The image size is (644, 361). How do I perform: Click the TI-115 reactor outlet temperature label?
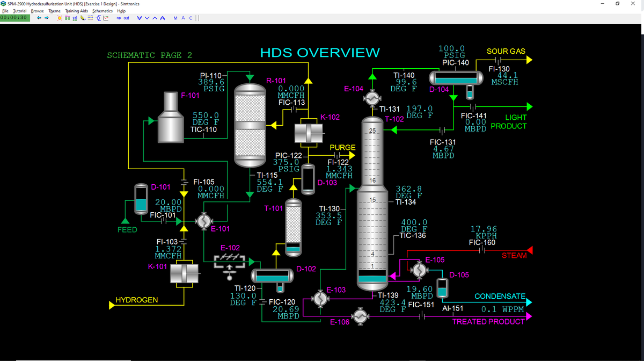click(267, 175)
